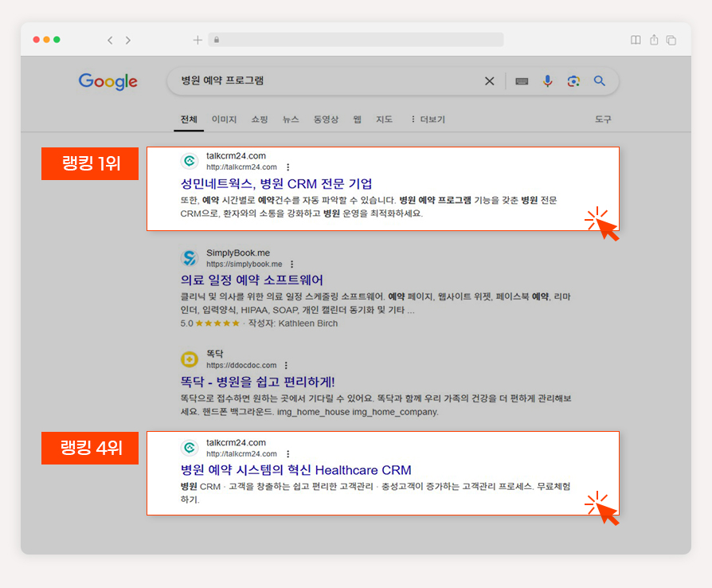Start voice search with the microphone icon
712x588 pixels.
pos(548,81)
